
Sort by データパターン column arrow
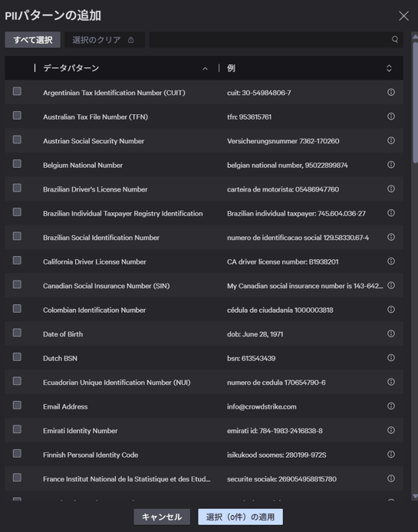(205, 68)
